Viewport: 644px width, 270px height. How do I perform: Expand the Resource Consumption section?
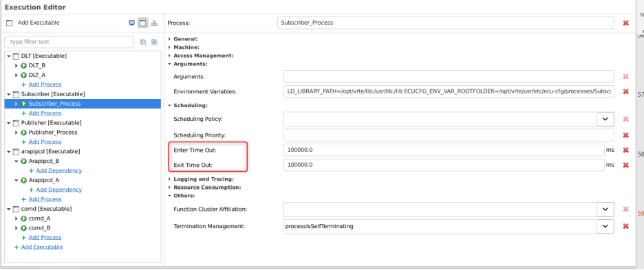(170, 187)
